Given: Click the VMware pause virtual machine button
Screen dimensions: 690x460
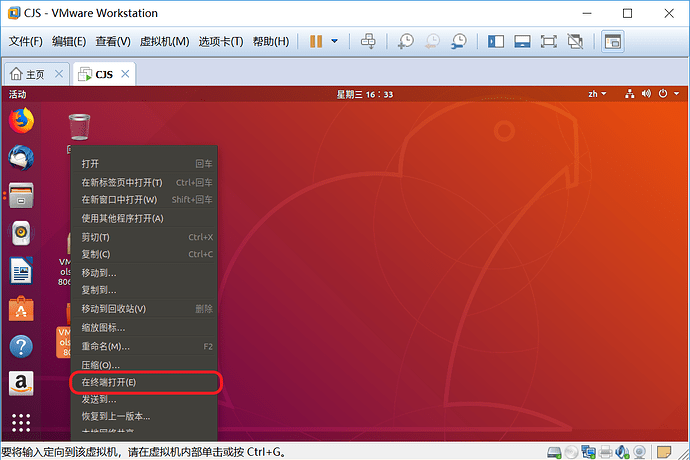Looking at the screenshot, I should click(316, 41).
